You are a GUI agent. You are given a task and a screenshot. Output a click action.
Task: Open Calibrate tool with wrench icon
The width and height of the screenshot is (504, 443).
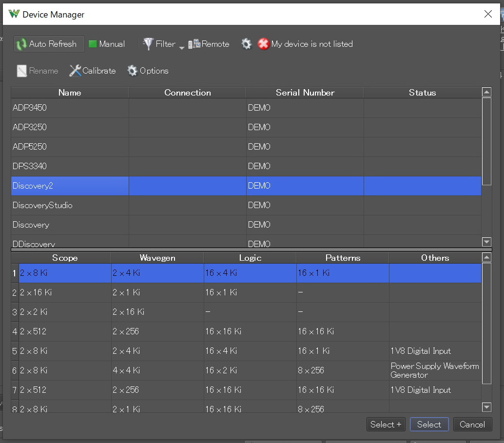pyautogui.click(x=93, y=71)
